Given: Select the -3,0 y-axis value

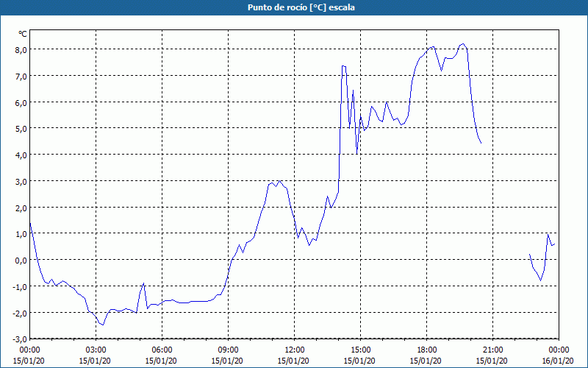Looking at the screenshot, I should 19,339.
